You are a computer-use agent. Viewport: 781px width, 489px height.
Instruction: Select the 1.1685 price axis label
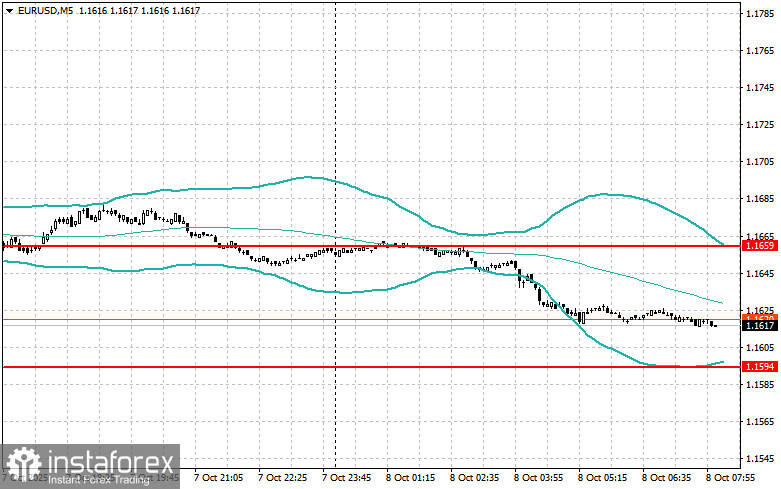(760, 199)
